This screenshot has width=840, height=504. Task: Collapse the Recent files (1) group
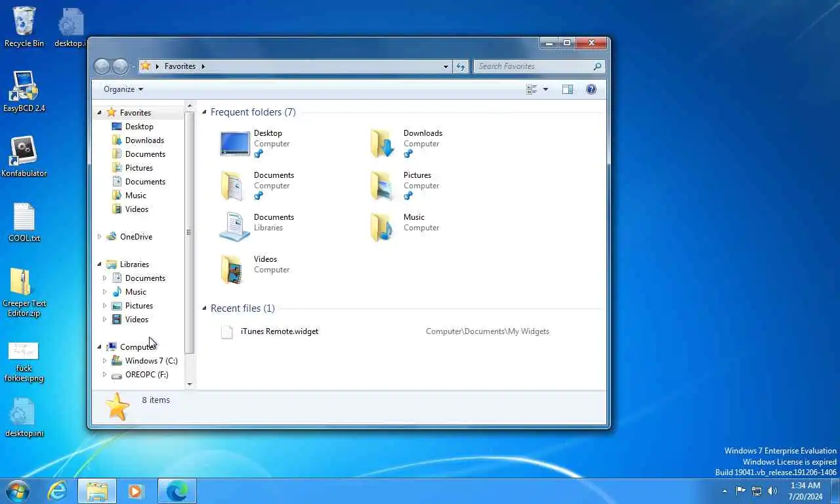(204, 308)
